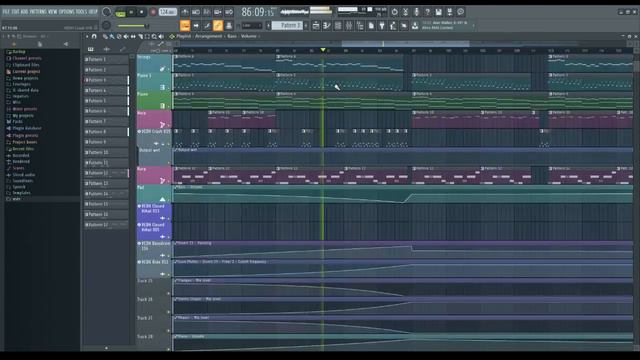Click the step edit arrow icon

click(196, 26)
